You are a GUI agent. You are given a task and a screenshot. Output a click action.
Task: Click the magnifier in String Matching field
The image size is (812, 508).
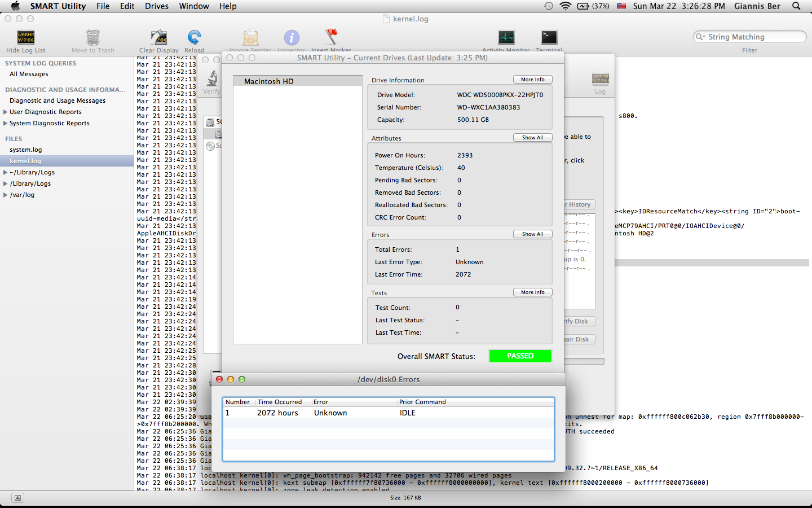click(700, 37)
